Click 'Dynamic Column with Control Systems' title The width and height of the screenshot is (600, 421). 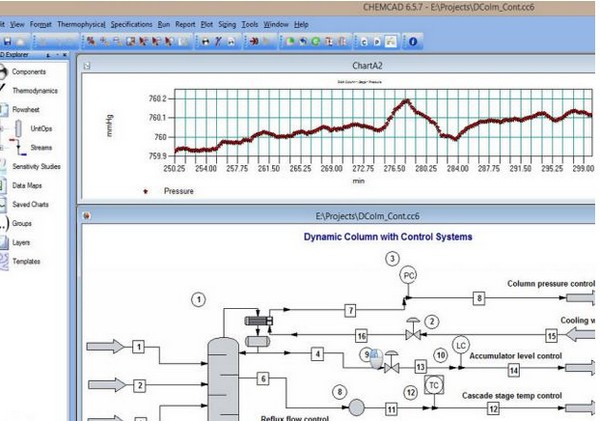388,237
